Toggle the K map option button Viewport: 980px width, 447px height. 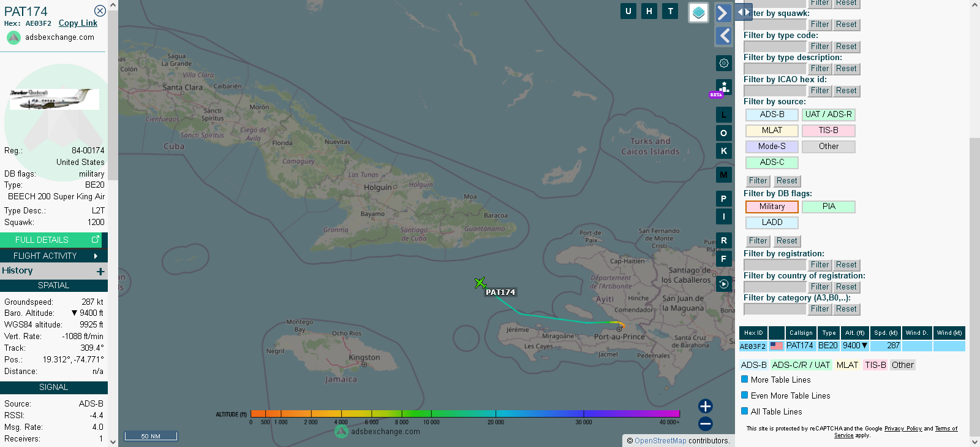[724, 151]
